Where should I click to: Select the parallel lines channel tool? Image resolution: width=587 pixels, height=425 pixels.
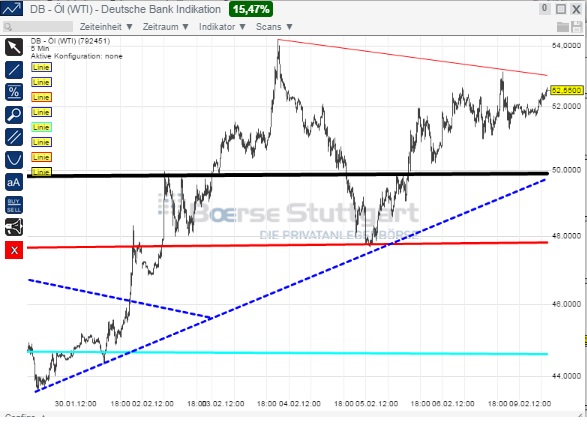(x=14, y=137)
